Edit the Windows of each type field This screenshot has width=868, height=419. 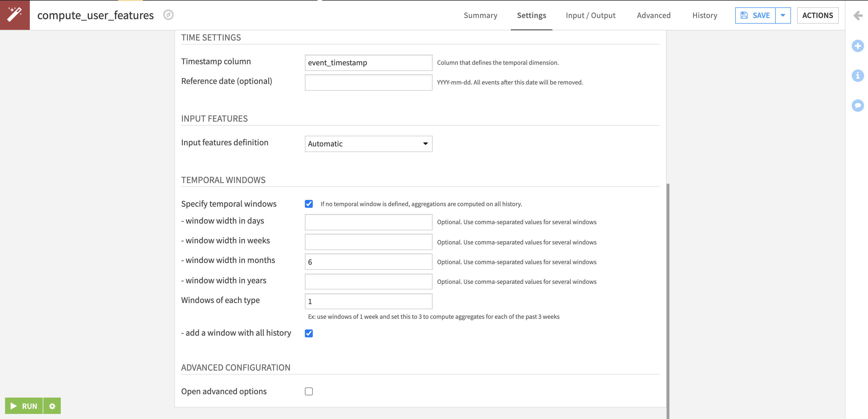(368, 301)
